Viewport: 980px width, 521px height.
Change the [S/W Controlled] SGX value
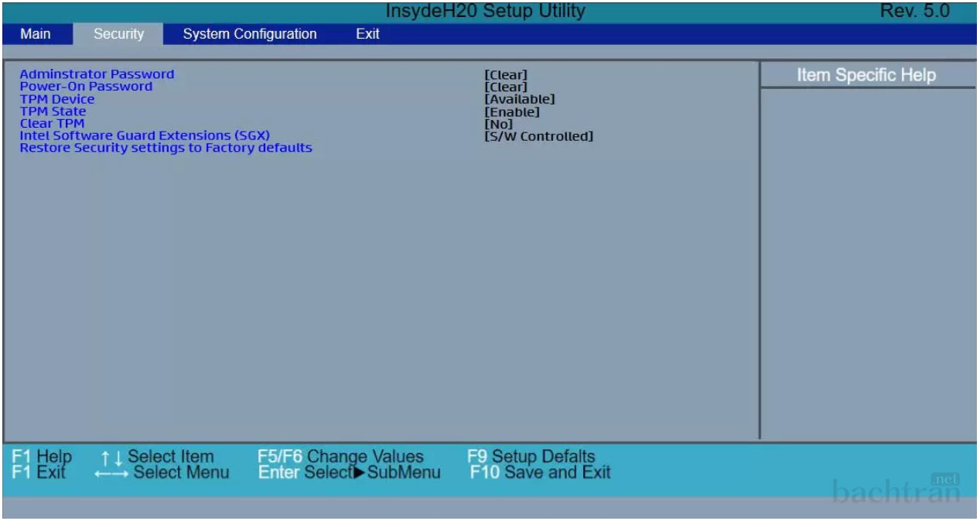tap(539, 136)
